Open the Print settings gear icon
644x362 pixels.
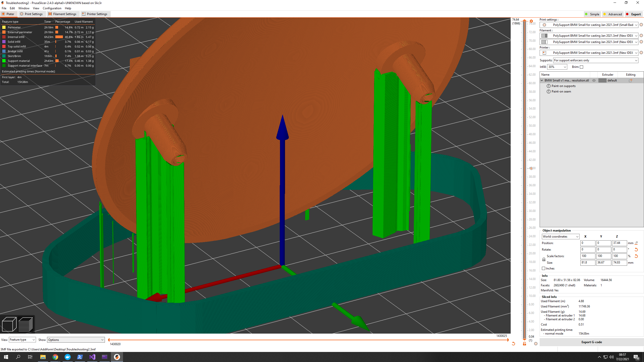click(x=641, y=25)
